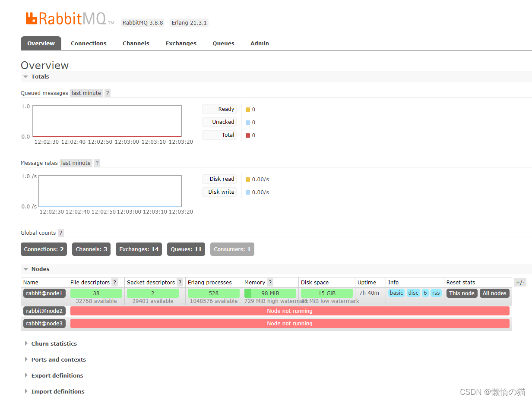This screenshot has width=532, height=400.
Task: Click the 'basic' info tag
Action: (x=396, y=293)
